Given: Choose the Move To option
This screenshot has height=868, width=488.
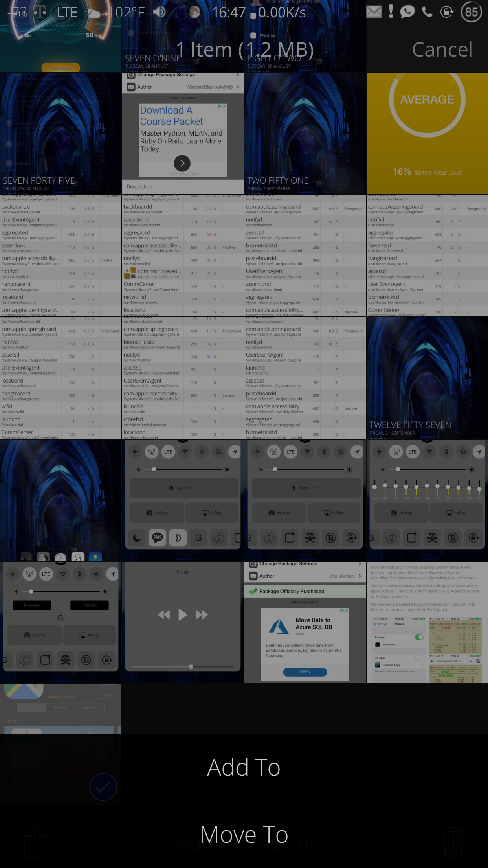Looking at the screenshot, I should [x=244, y=834].
